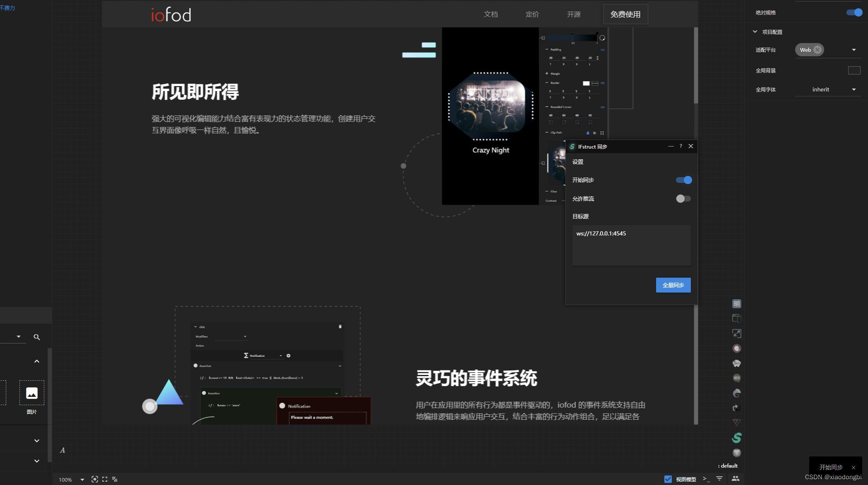Open the pink Q magnifier plugin
Screen dimensions: 868x485
(736, 348)
